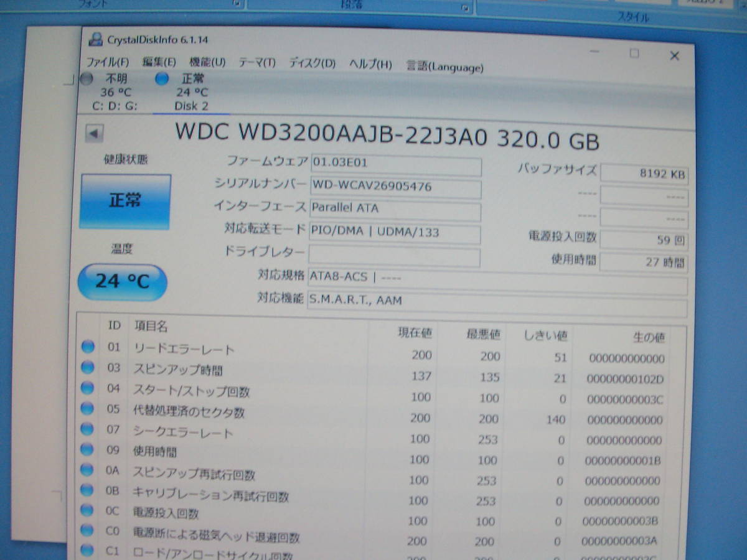Viewport: 747px width, 560px height.
Task: Click status orb for C0 電源断による磁気ヘッド退避回数
Action: pos(87,531)
